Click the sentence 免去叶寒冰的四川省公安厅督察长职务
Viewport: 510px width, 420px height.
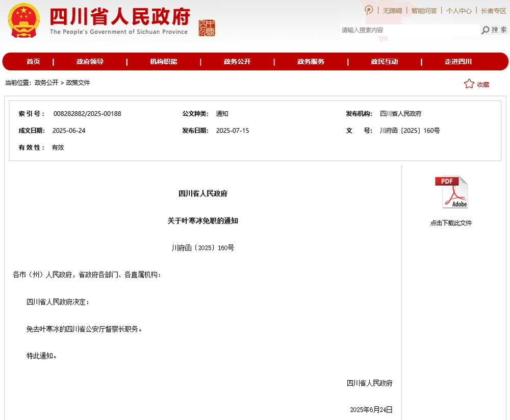84,329
